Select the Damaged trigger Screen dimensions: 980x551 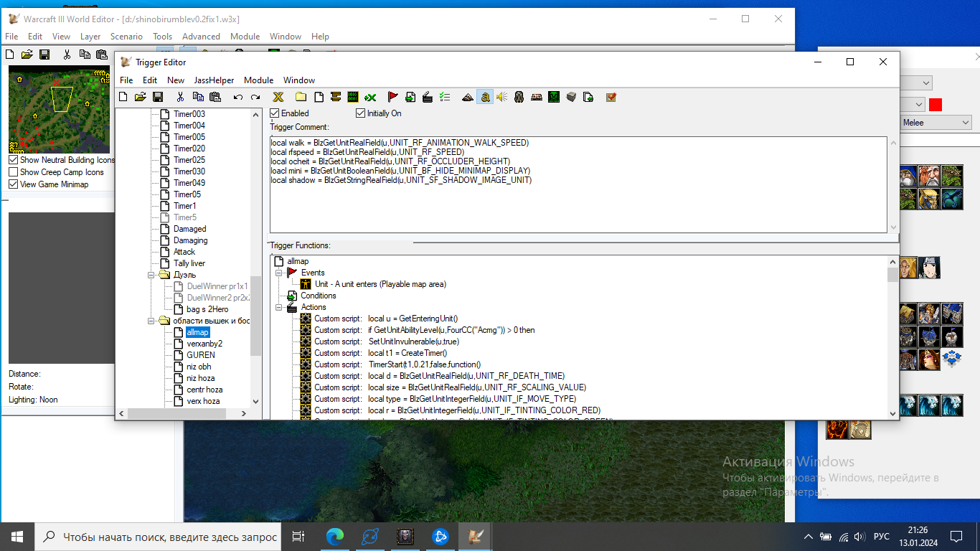[189, 229]
